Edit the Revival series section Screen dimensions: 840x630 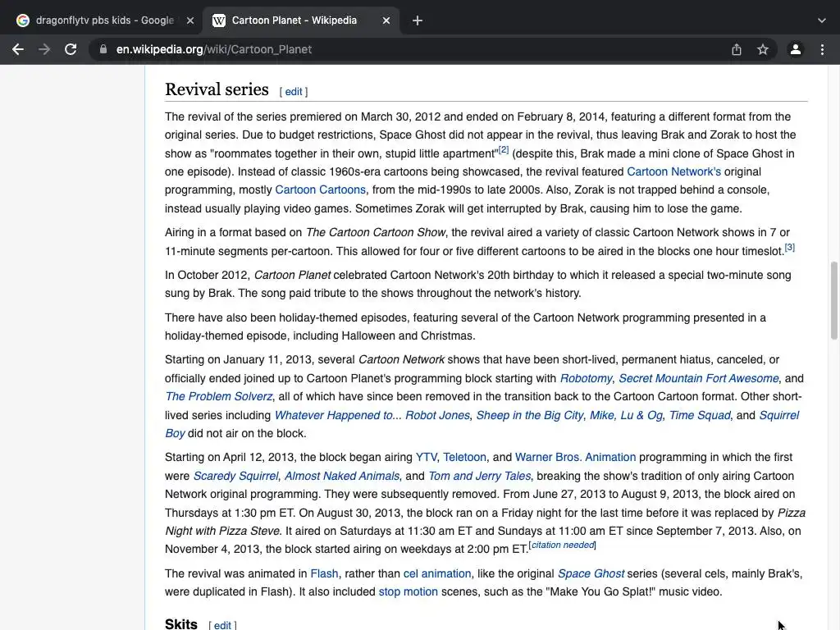[x=294, y=92]
